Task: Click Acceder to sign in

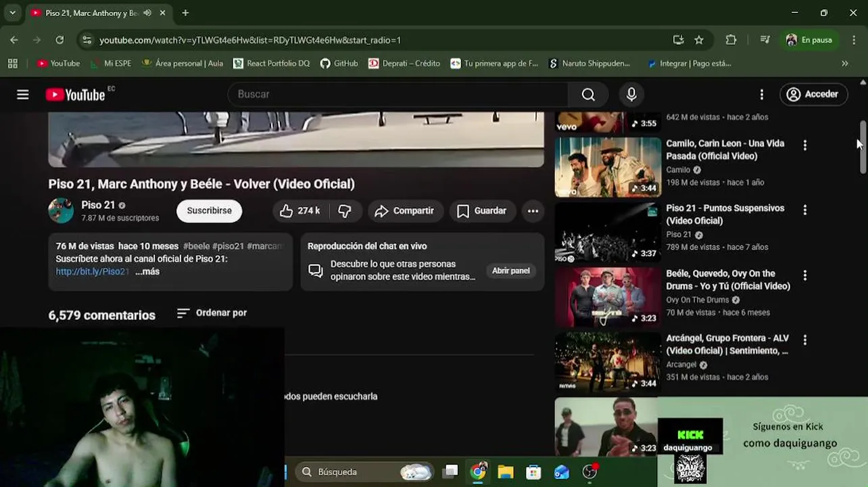Action: point(813,95)
